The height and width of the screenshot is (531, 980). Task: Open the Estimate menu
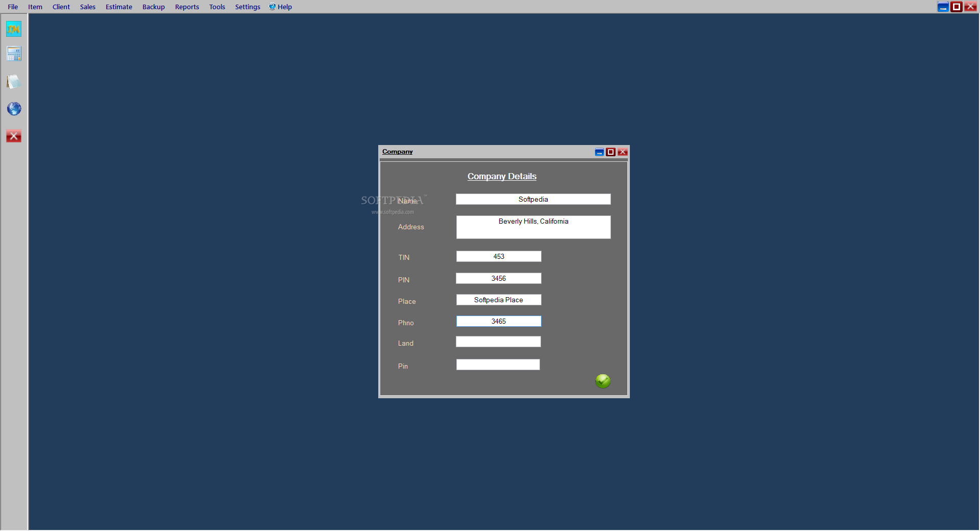(119, 7)
